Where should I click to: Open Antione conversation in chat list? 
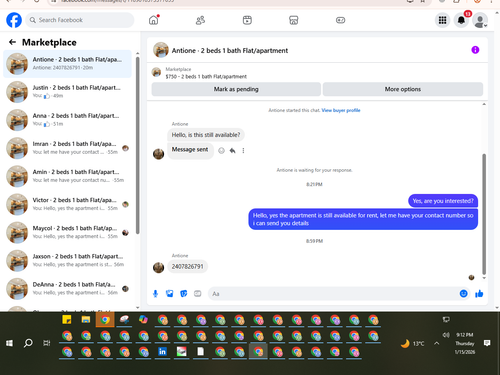point(68,63)
